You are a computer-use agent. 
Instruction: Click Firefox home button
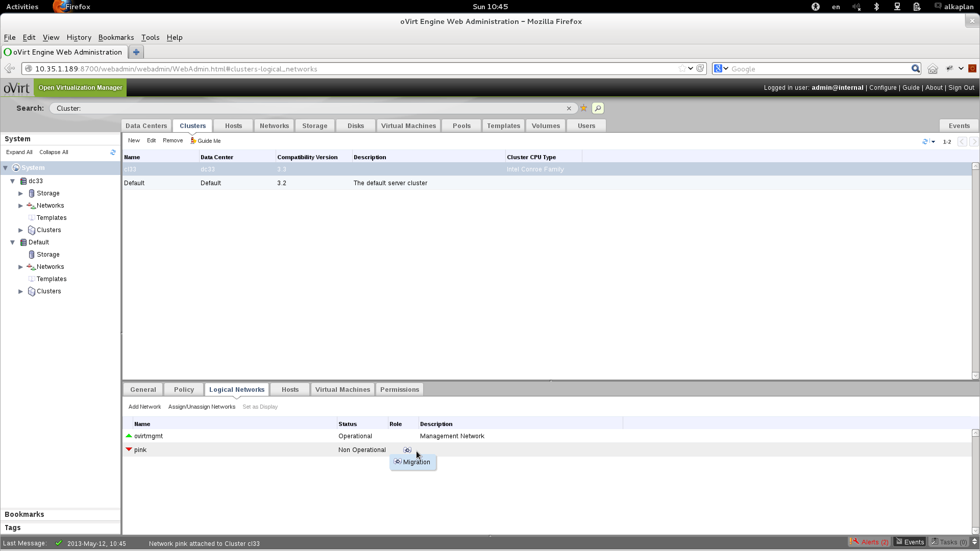pos(933,69)
